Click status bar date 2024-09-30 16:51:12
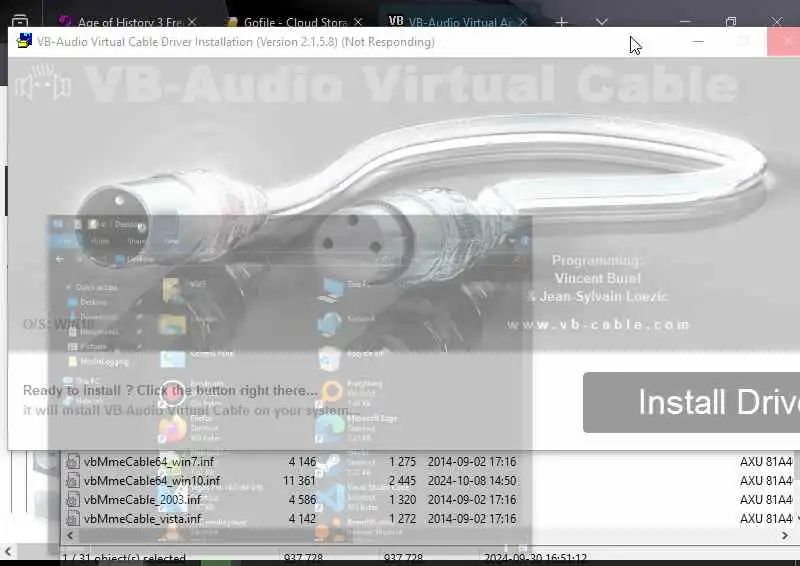The image size is (800, 566). click(535, 557)
